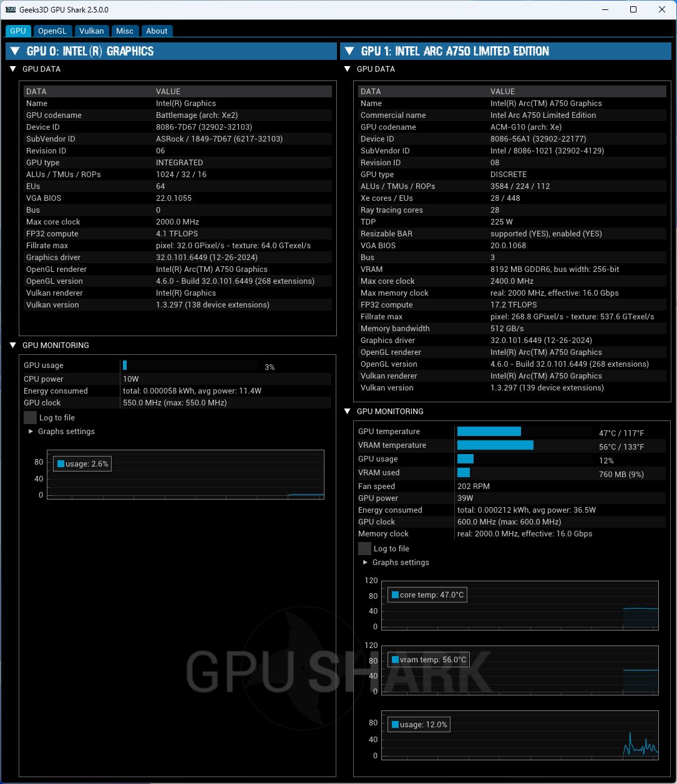677x784 pixels.
Task: Click the FP32 compute 17.2 TFLOPS value
Action: click(x=514, y=305)
